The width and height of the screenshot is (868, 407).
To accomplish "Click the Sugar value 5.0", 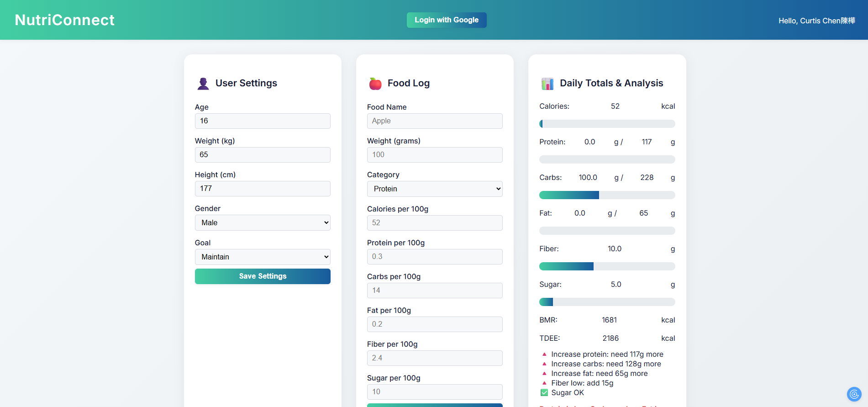I will pyautogui.click(x=616, y=285).
